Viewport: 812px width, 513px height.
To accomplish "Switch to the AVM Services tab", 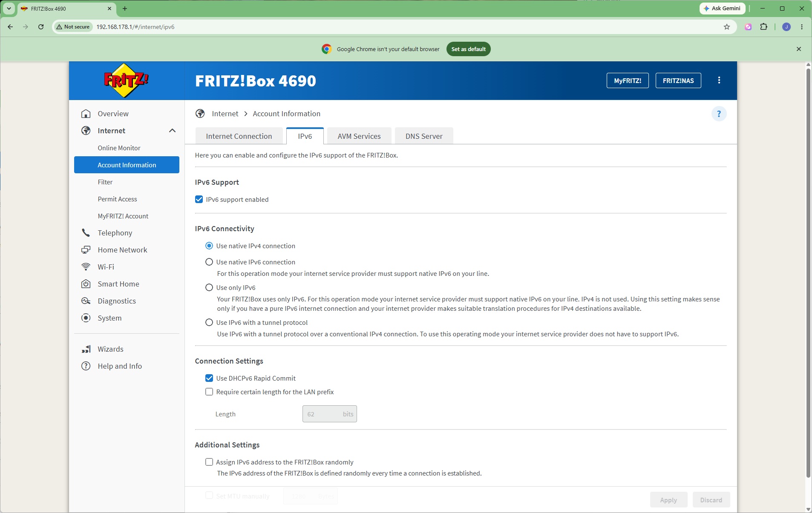I will 359,136.
